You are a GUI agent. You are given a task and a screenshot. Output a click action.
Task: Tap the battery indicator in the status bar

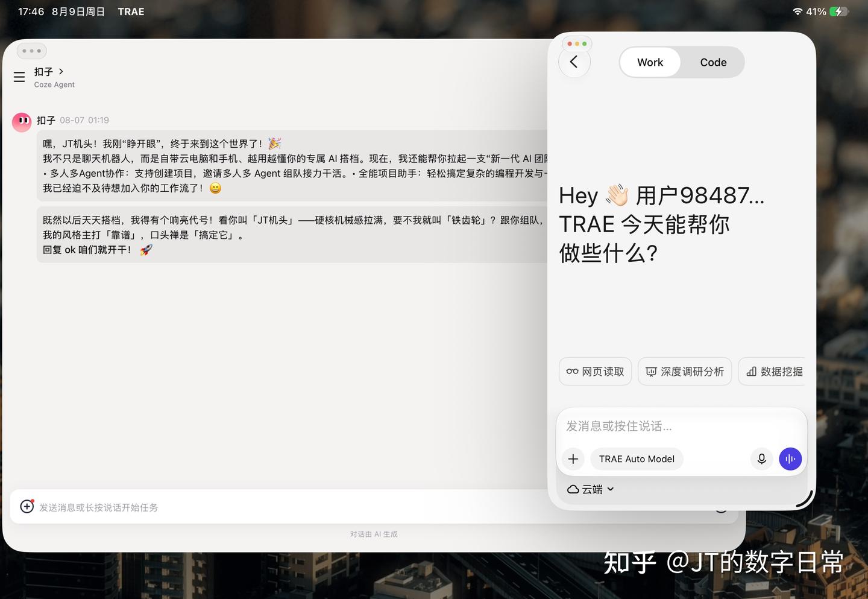click(839, 11)
